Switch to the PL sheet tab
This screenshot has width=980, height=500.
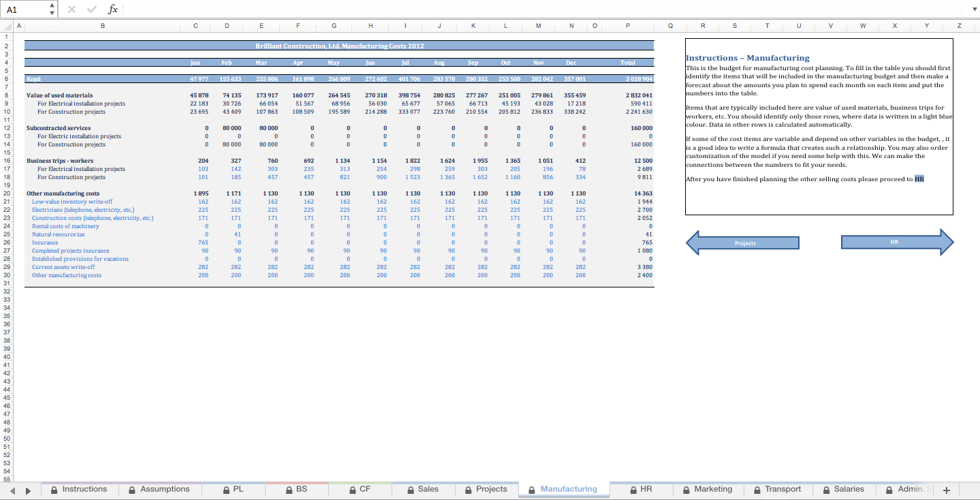(x=233, y=489)
